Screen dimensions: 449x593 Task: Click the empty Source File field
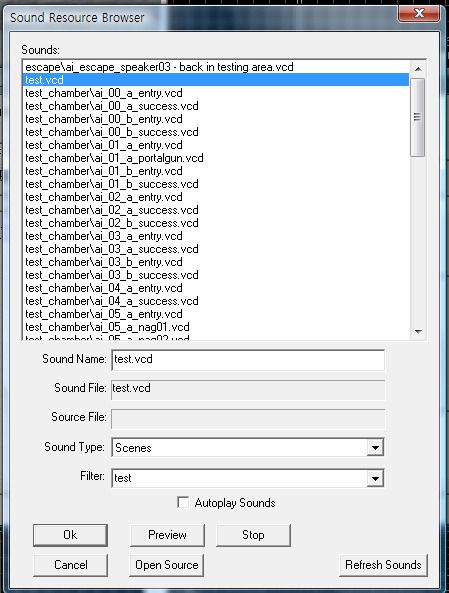248,419
